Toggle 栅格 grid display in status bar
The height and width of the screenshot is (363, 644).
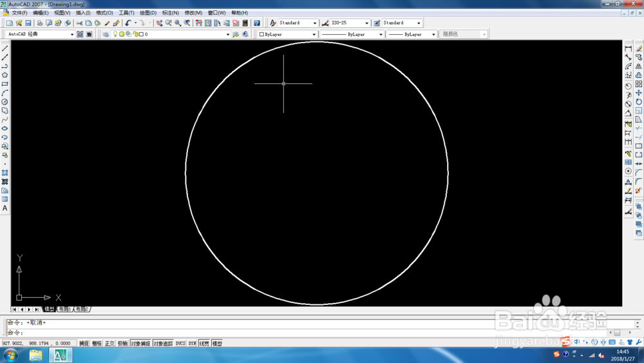point(97,343)
